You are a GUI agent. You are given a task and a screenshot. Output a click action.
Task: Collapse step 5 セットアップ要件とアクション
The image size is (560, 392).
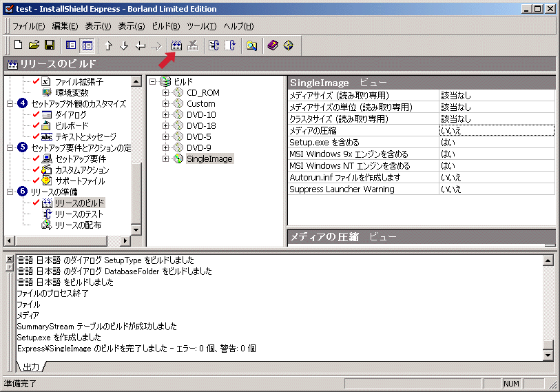click(x=10, y=147)
